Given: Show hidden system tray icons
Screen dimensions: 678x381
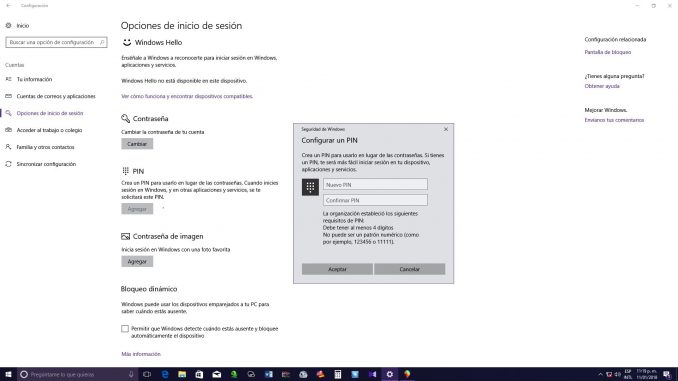Looking at the screenshot, I should point(600,374).
